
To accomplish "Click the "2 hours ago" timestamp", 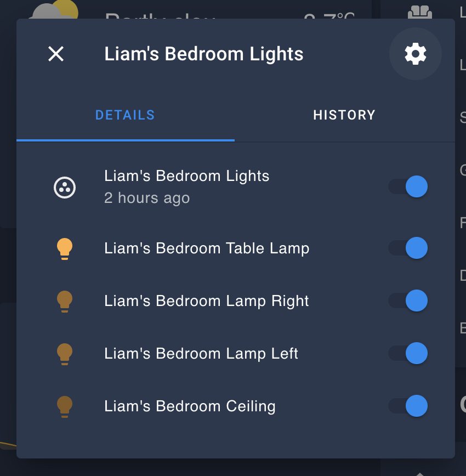I will point(147,198).
